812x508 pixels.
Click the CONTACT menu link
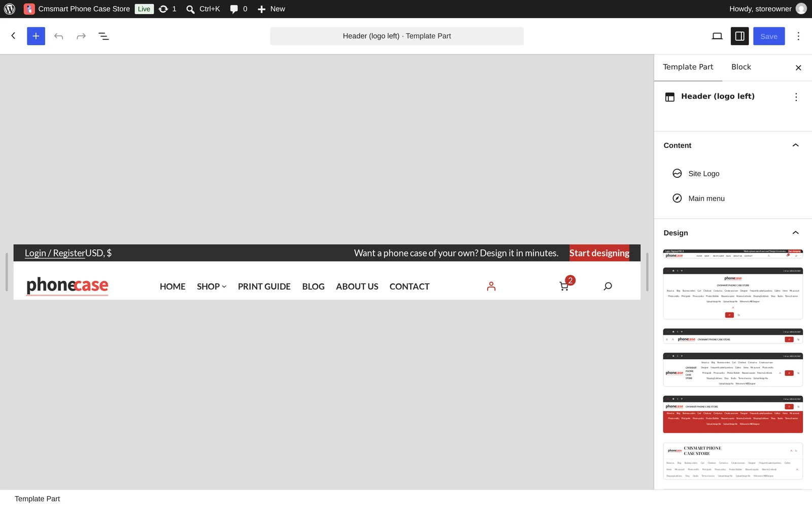pos(410,287)
